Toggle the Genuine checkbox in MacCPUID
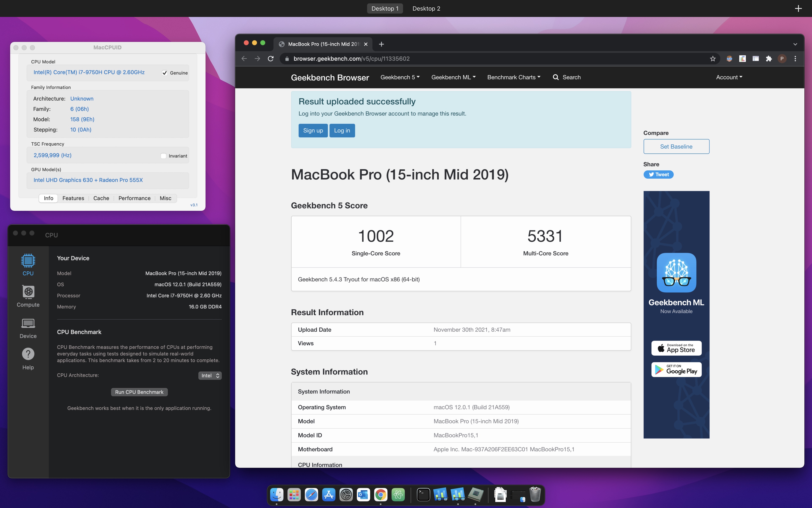Image resolution: width=812 pixels, height=508 pixels. (x=165, y=73)
